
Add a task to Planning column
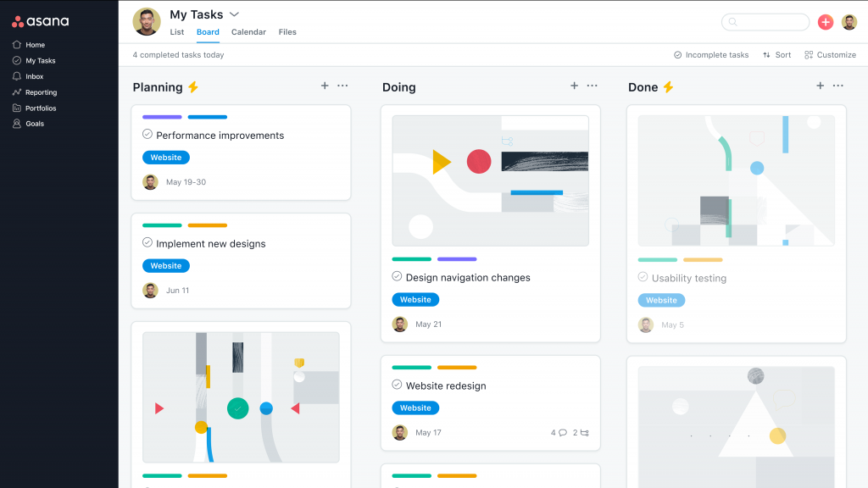[x=325, y=86]
